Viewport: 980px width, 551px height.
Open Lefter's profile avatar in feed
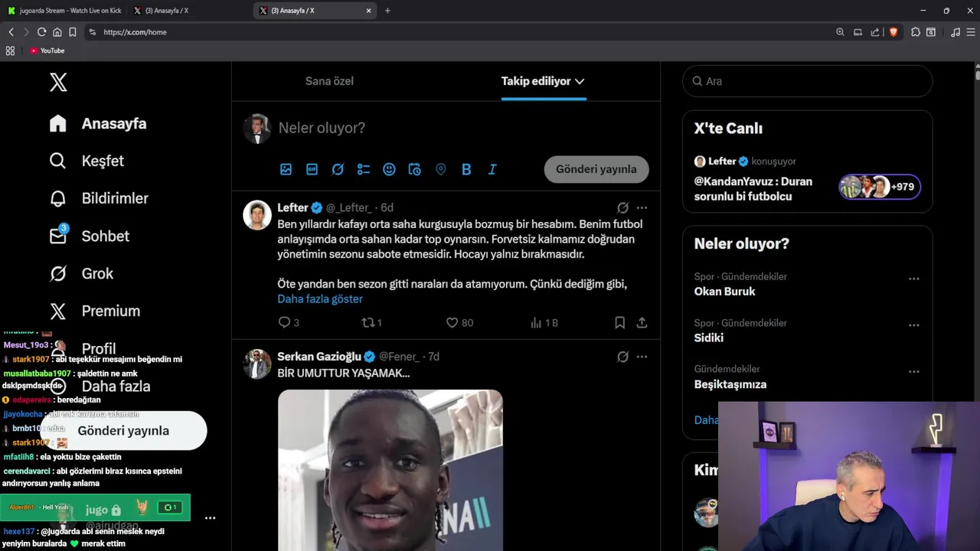tap(257, 215)
